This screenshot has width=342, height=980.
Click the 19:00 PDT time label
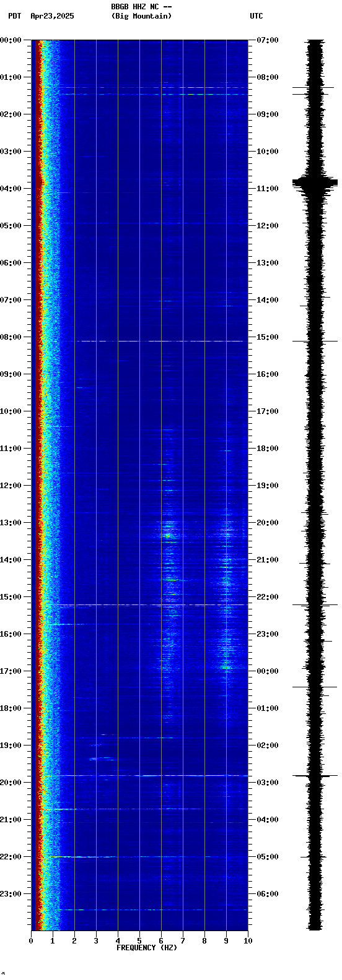pos(11,746)
